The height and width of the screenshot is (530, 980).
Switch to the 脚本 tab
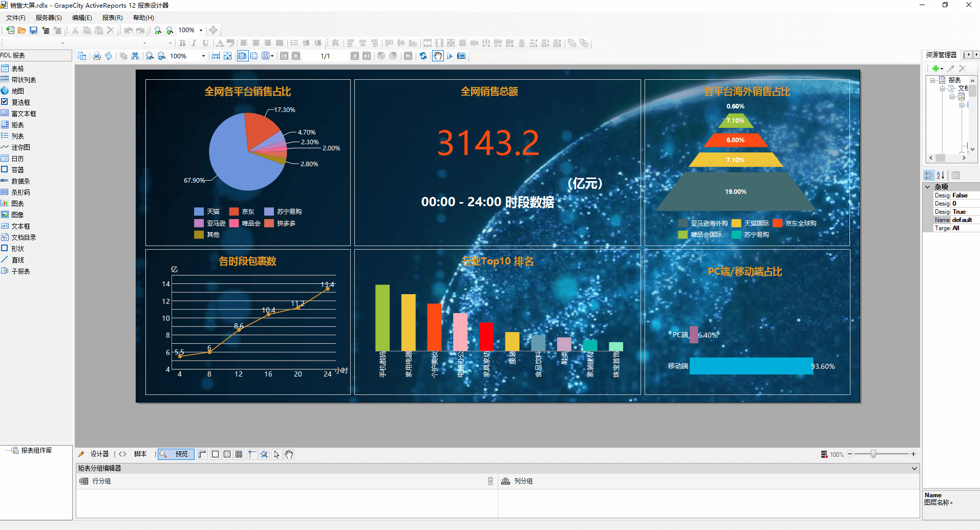tap(133, 454)
